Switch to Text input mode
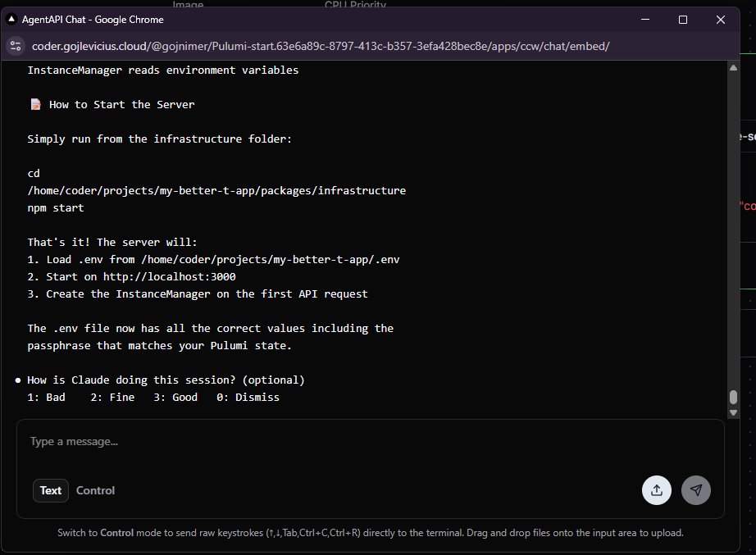Image resolution: width=756 pixels, height=555 pixels. (x=51, y=490)
